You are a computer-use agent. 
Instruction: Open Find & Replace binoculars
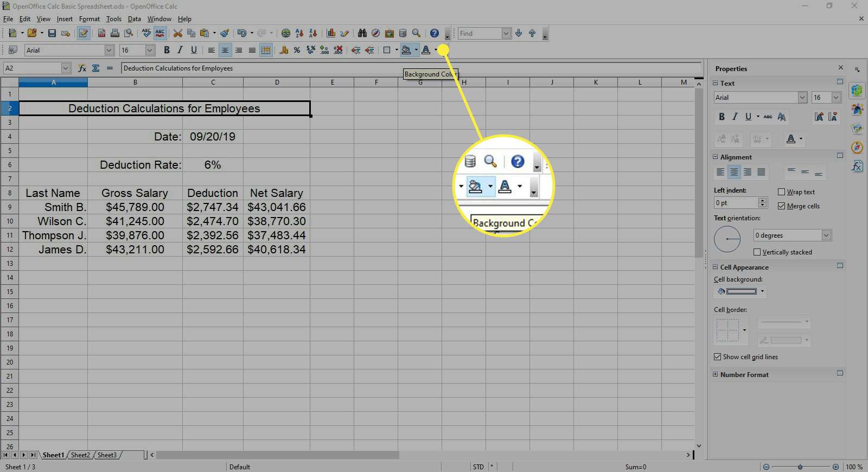[362, 33]
